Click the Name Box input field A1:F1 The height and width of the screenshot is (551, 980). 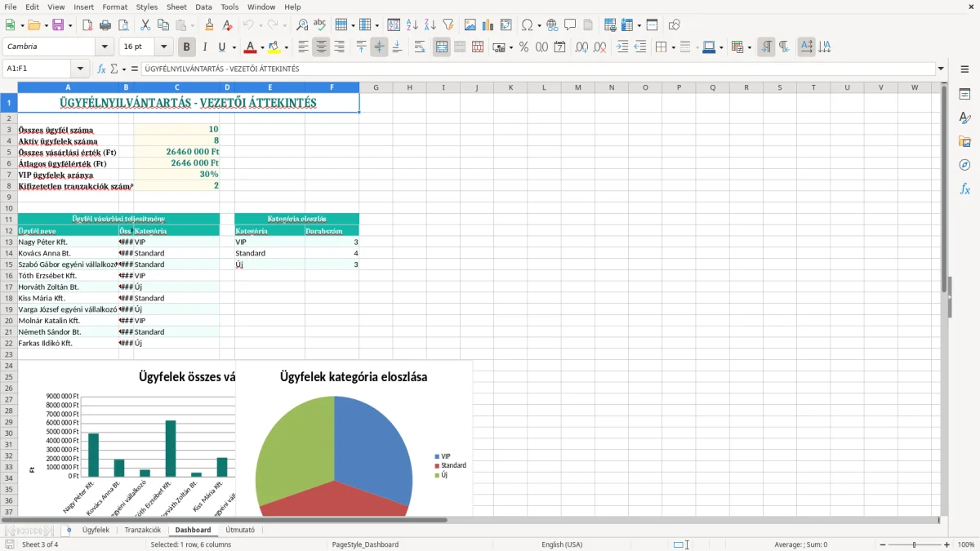coord(38,69)
